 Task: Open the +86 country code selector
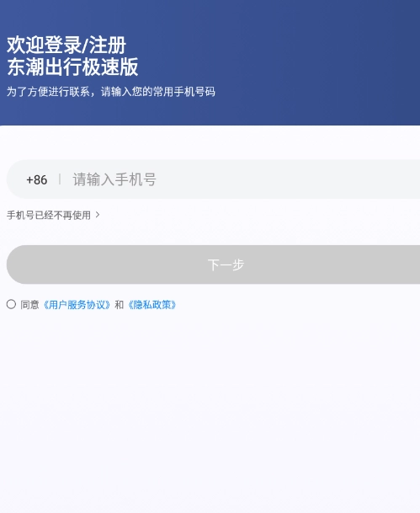click(36, 179)
